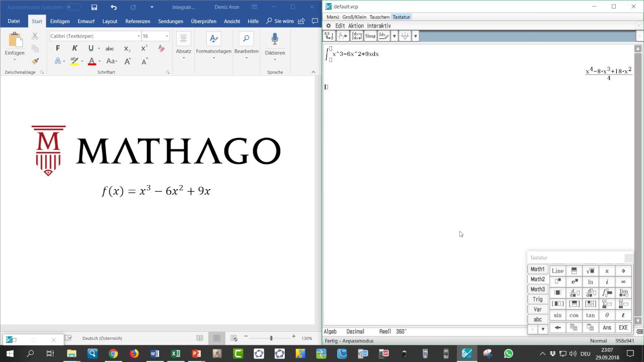Insert the limit template from keyboard

[623, 293]
